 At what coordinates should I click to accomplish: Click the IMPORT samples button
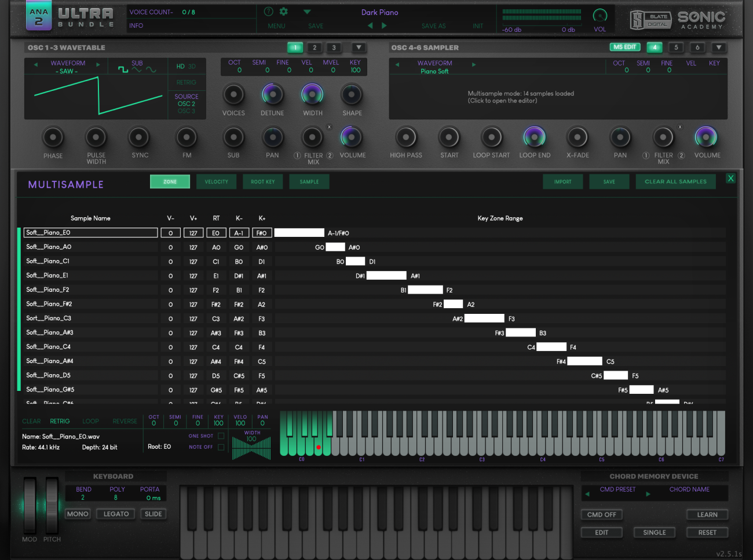[x=563, y=182]
